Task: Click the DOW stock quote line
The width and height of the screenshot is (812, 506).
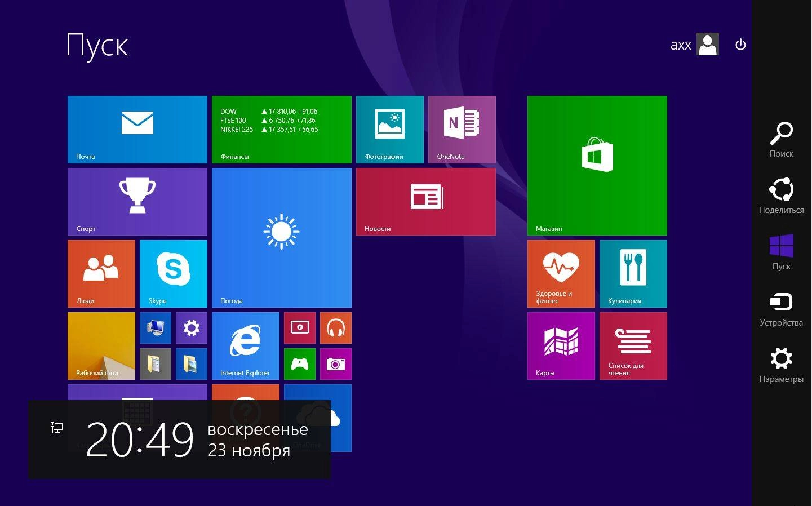Action: click(269, 112)
